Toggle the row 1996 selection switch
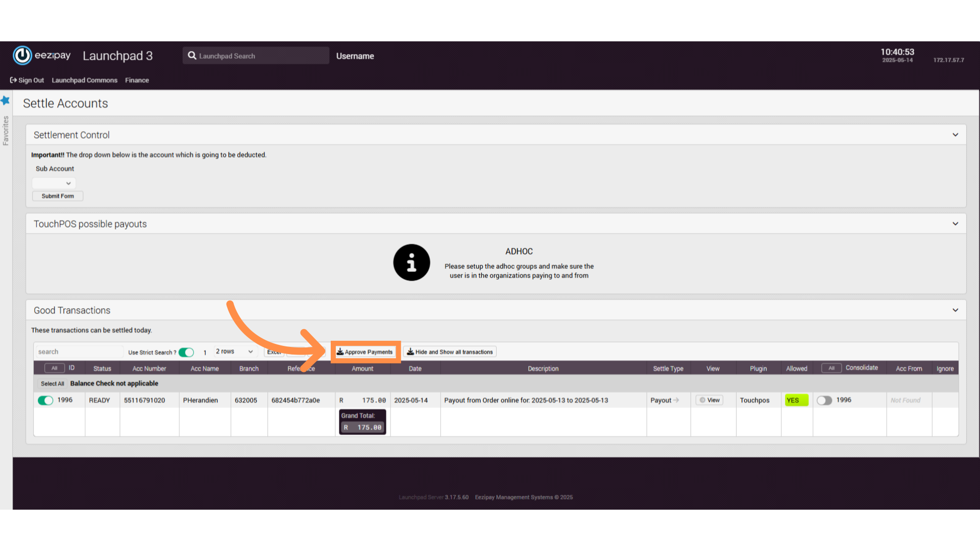 click(45, 400)
